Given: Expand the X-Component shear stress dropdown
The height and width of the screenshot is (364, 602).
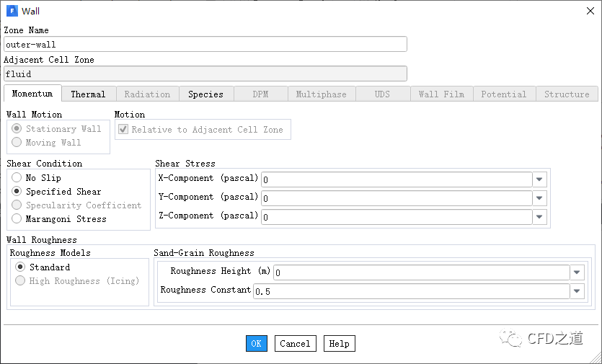Looking at the screenshot, I should tap(539, 179).
